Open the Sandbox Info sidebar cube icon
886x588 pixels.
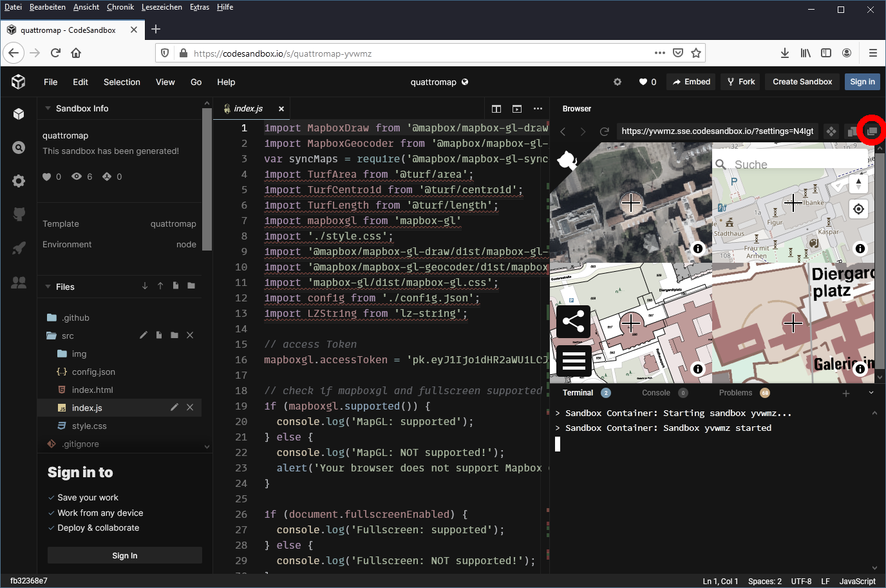tap(19, 114)
